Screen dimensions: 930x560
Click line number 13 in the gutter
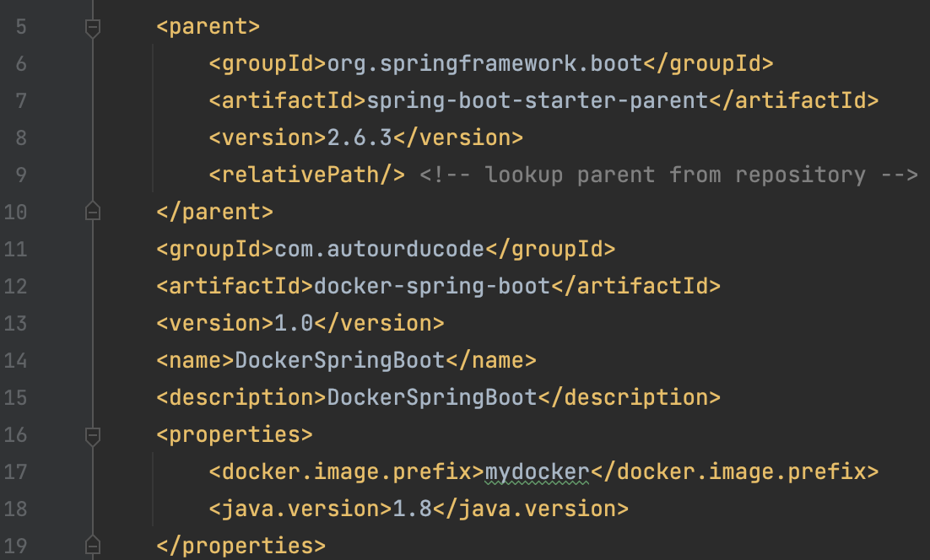tap(15, 323)
